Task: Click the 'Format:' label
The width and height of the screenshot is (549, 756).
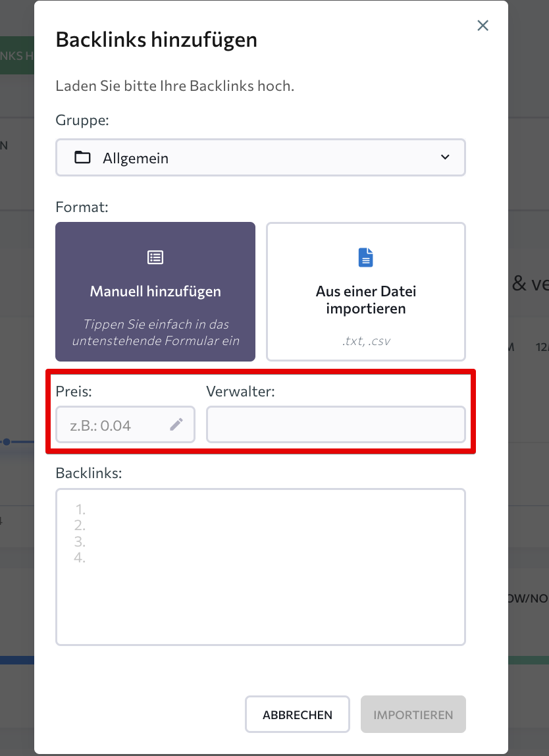Action: (x=82, y=207)
